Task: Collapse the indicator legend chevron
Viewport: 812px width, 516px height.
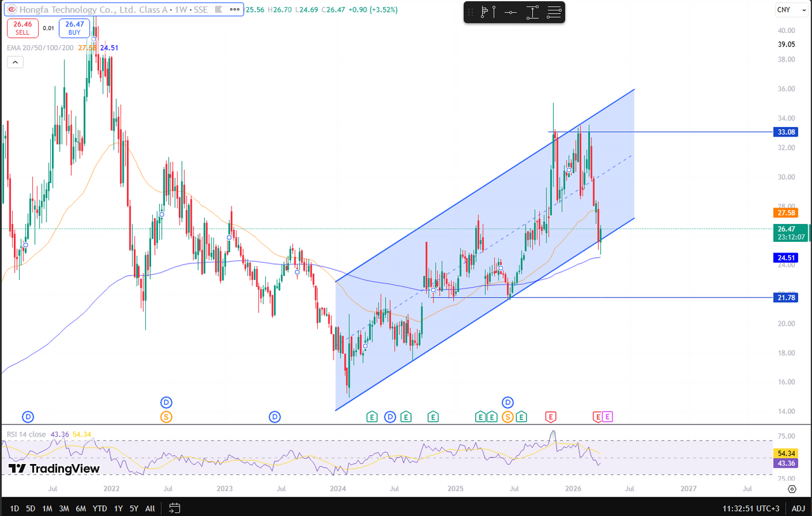Action: coord(15,62)
